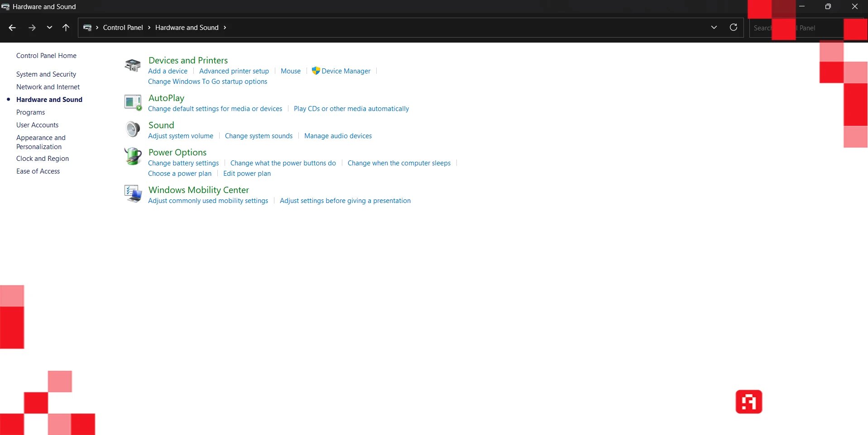The image size is (868, 435).
Task: Click Adjust settings before giving a presentation
Action: [345, 201]
